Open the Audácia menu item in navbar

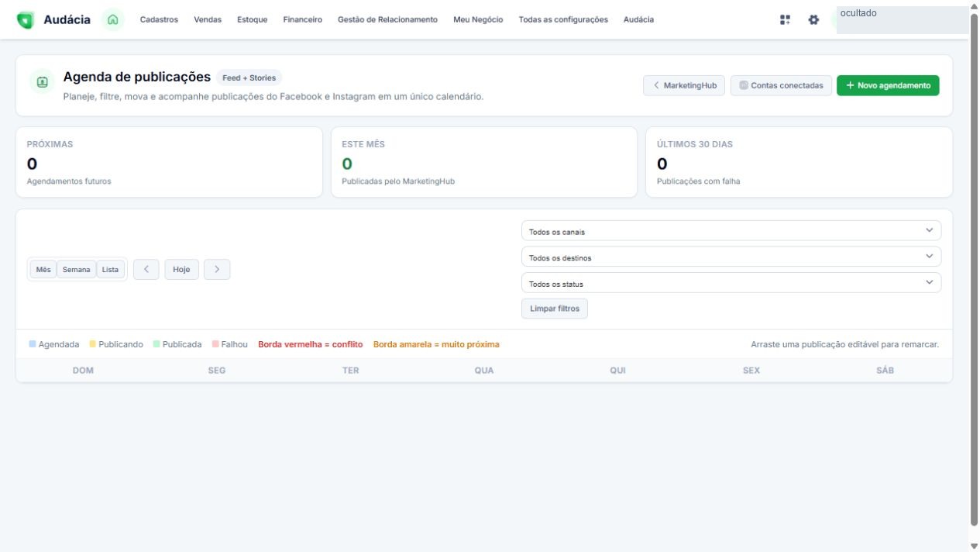[x=638, y=20]
